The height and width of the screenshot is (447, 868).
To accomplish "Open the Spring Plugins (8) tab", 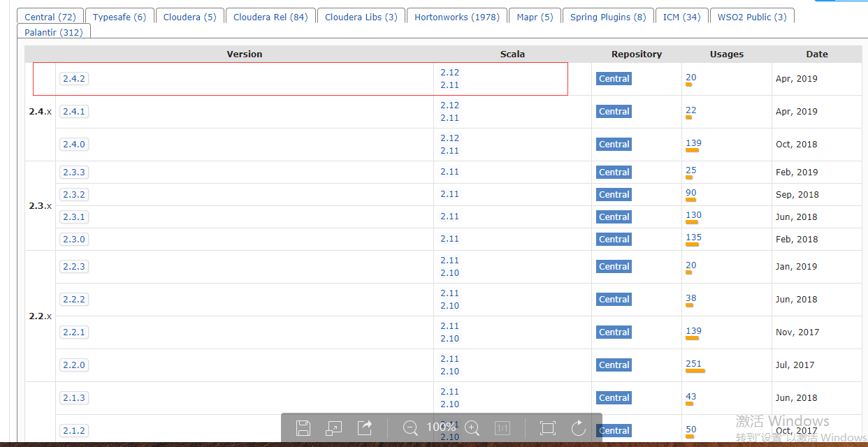I will pos(608,17).
